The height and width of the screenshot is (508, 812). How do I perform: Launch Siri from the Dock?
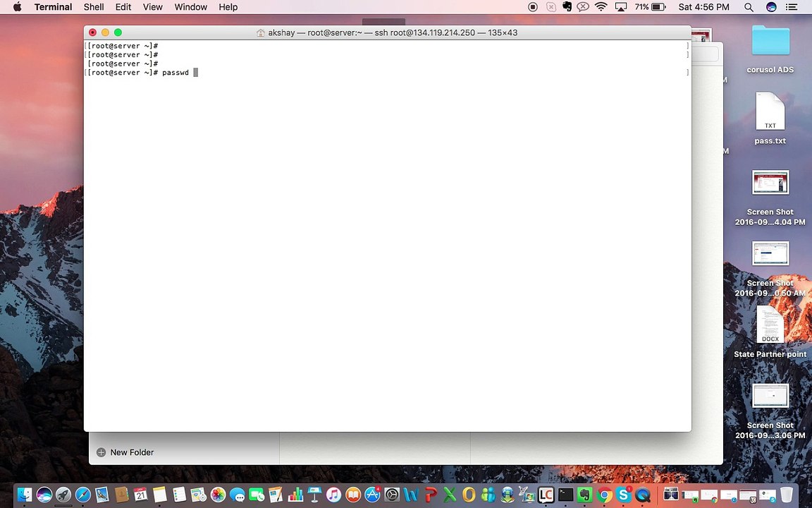coord(44,495)
